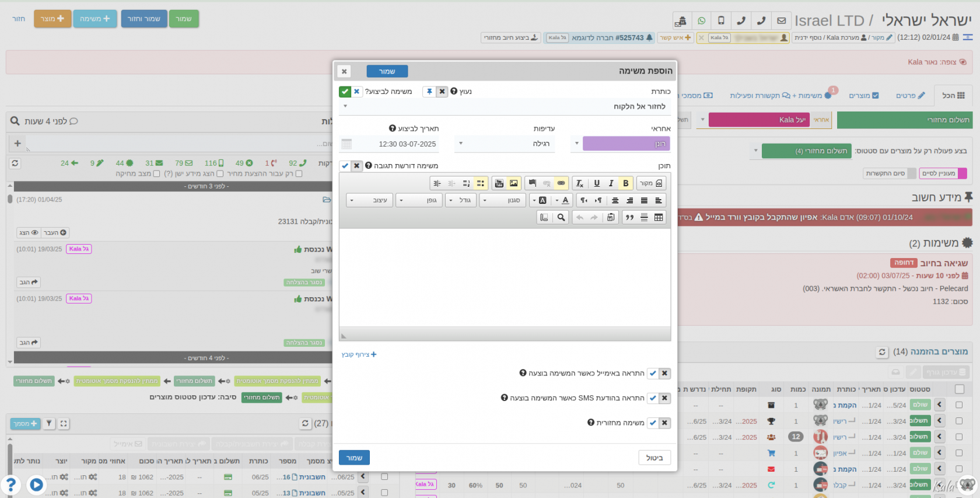This screenshot has width=980, height=498.
Task: Disable the SMS alert using its X button
Action: click(x=664, y=398)
